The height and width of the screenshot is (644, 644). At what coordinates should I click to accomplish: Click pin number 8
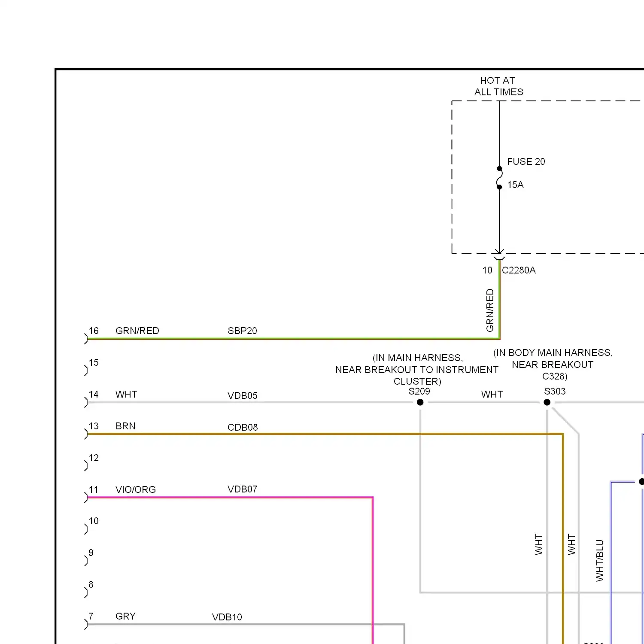pos(91,584)
